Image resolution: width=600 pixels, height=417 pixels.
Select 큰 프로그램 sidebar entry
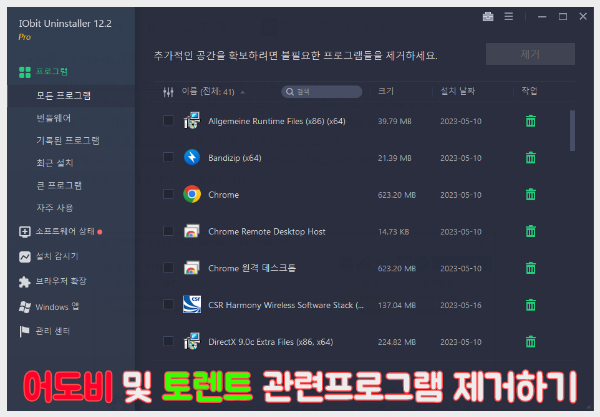pos(59,186)
